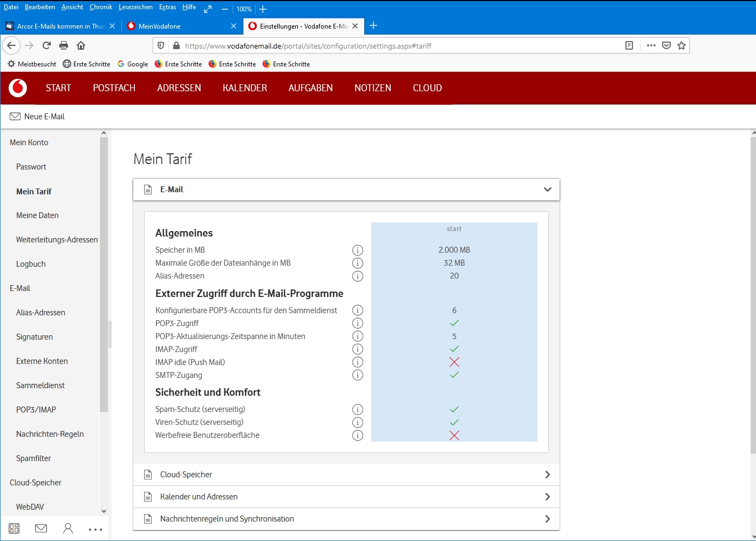Expand Kalender und Adressen section

click(346, 497)
